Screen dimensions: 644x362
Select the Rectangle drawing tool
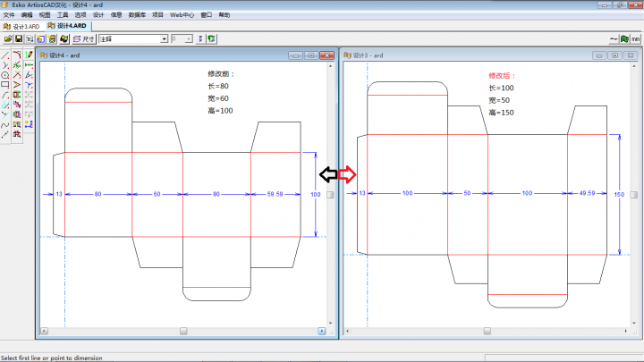5,85
